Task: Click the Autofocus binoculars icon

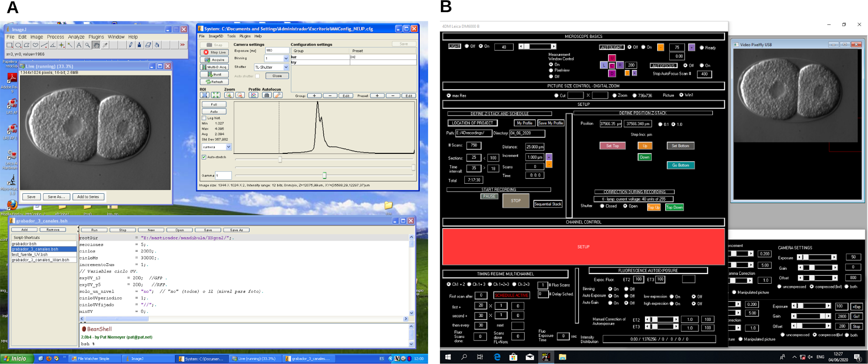Action: pos(267,95)
